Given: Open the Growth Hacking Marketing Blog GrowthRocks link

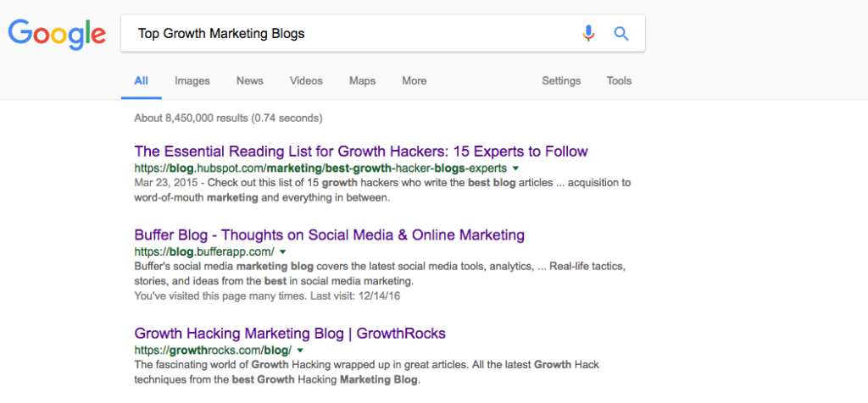Looking at the screenshot, I should click(290, 333).
